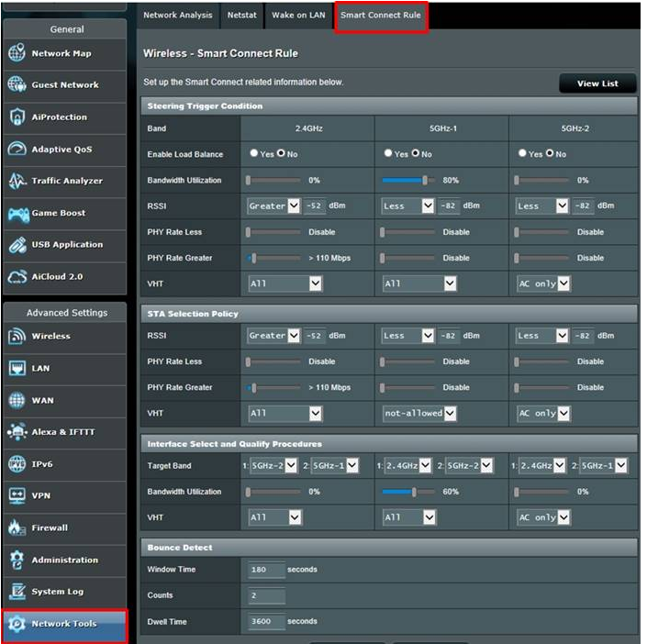Open Traffic Analyzer menu entry

[x=64, y=181]
